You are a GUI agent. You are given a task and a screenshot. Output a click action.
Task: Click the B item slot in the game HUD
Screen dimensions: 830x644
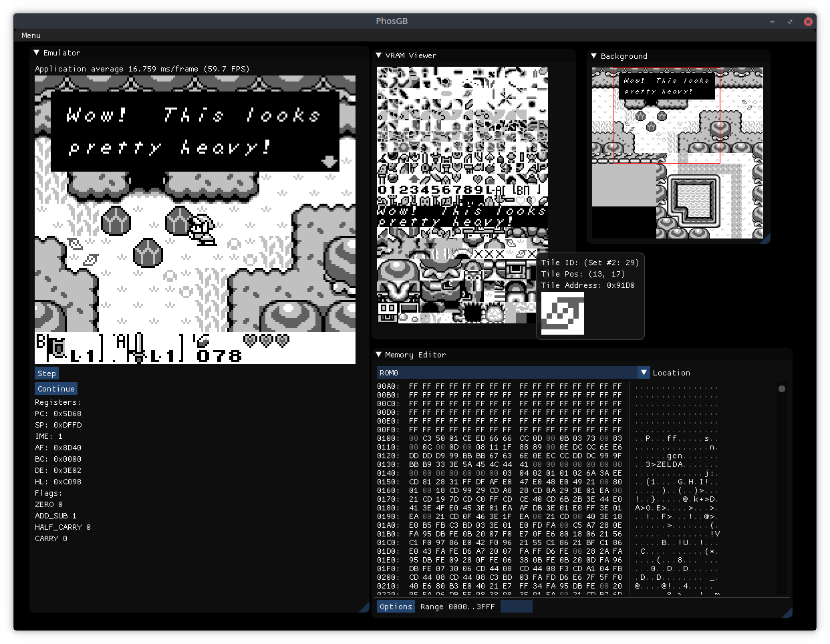[x=68, y=348]
